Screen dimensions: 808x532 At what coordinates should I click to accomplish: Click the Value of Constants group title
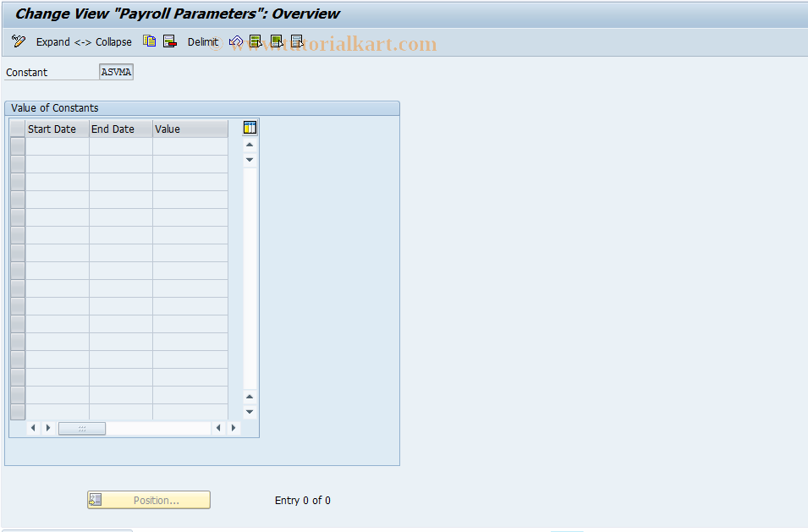(x=55, y=108)
